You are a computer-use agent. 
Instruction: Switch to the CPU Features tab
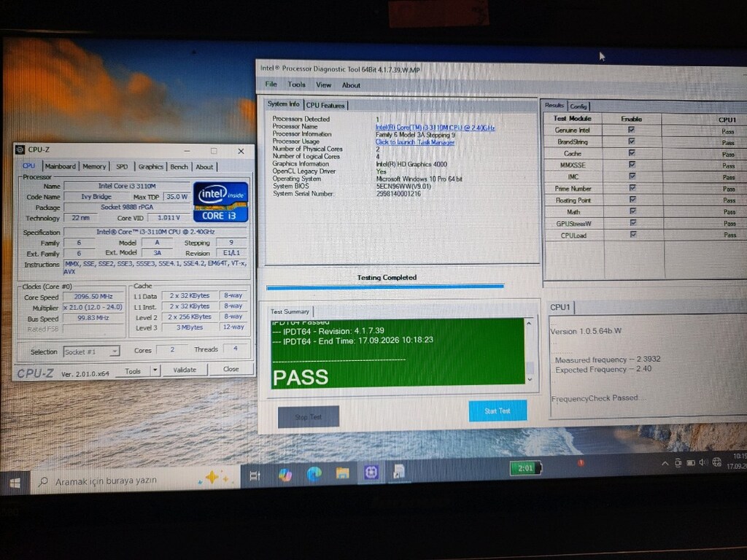pos(325,105)
